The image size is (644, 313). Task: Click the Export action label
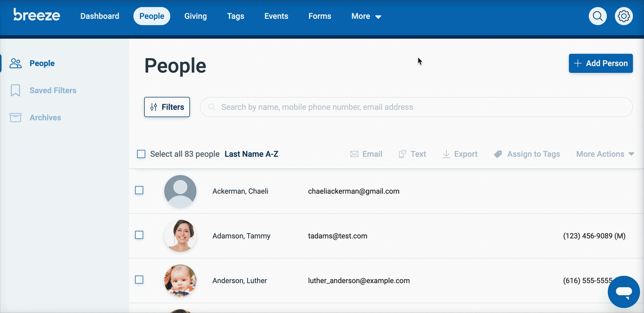tap(466, 154)
